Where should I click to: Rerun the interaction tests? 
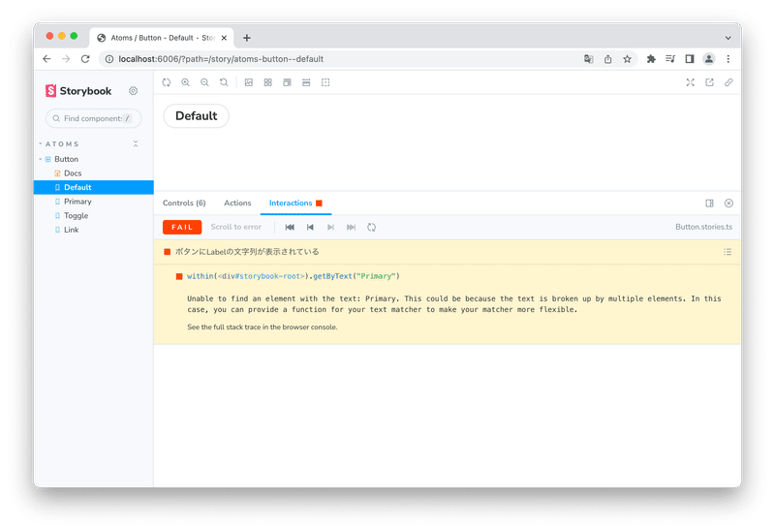tap(372, 228)
